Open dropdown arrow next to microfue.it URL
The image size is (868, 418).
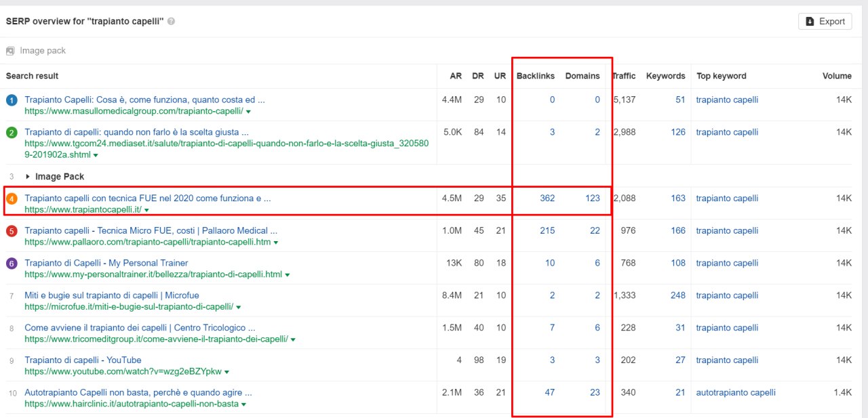[239, 307]
